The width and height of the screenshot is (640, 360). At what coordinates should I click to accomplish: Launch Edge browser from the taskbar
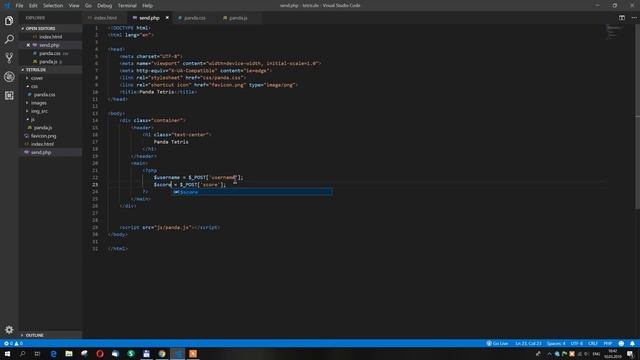(x=53, y=353)
